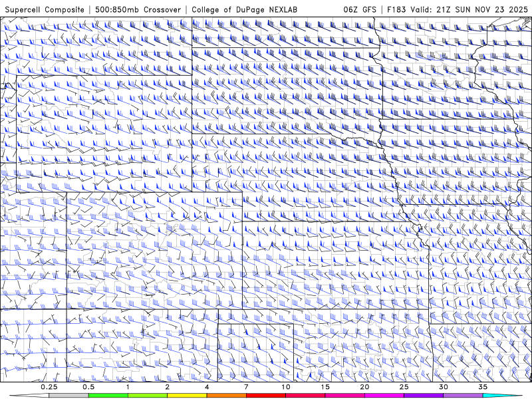
Task: Click the 0.25 colorbar value label
Action: [49, 387]
